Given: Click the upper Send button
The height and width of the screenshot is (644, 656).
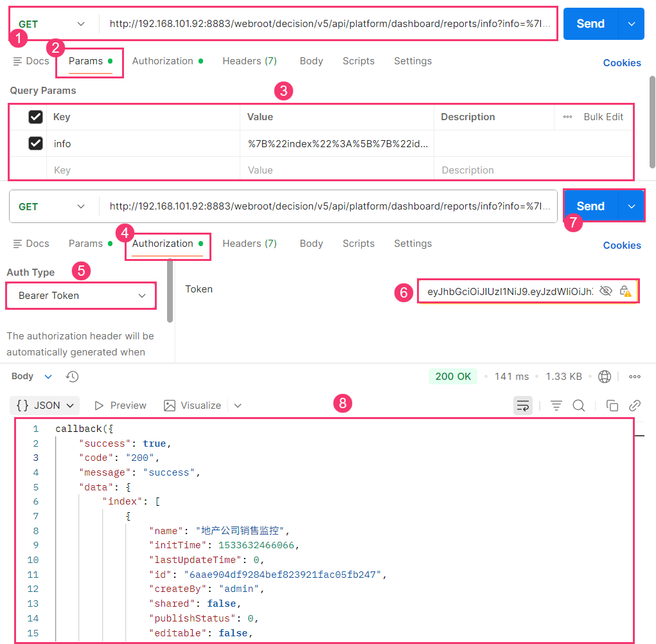Looking at the screenshot, I should click(590, 24).
